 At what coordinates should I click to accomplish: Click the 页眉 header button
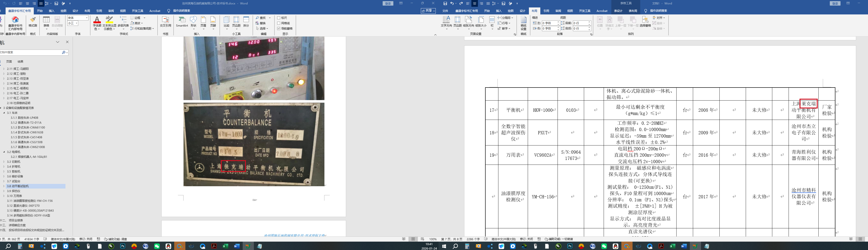[x=203, y=23]
